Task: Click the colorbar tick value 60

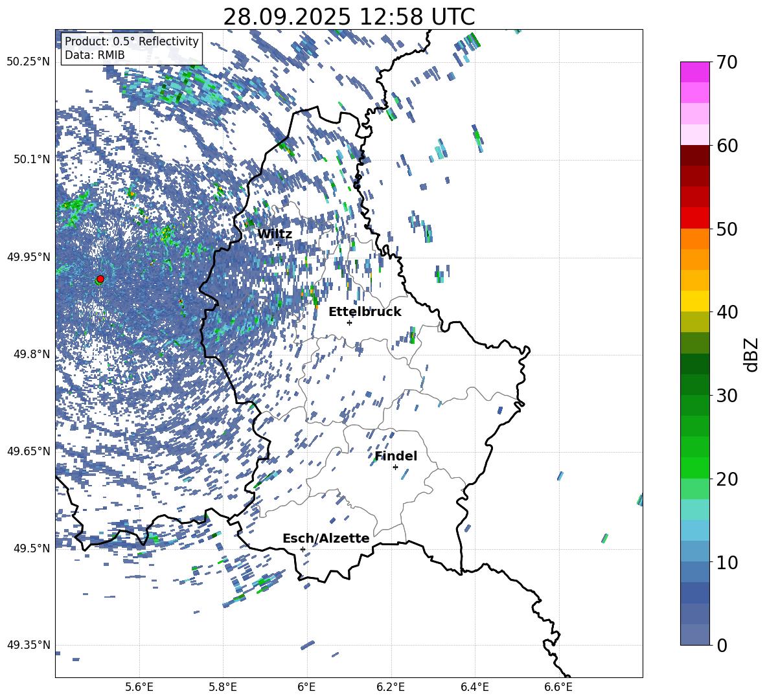Action: click(x=727, y=146)
